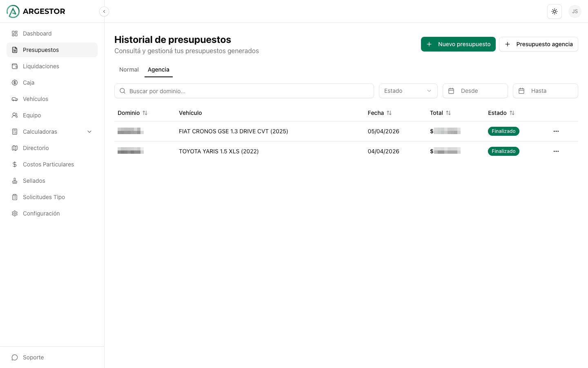Open the Equipo section
The height and width of the screenshot is (368, 588).
click(31, 115)
